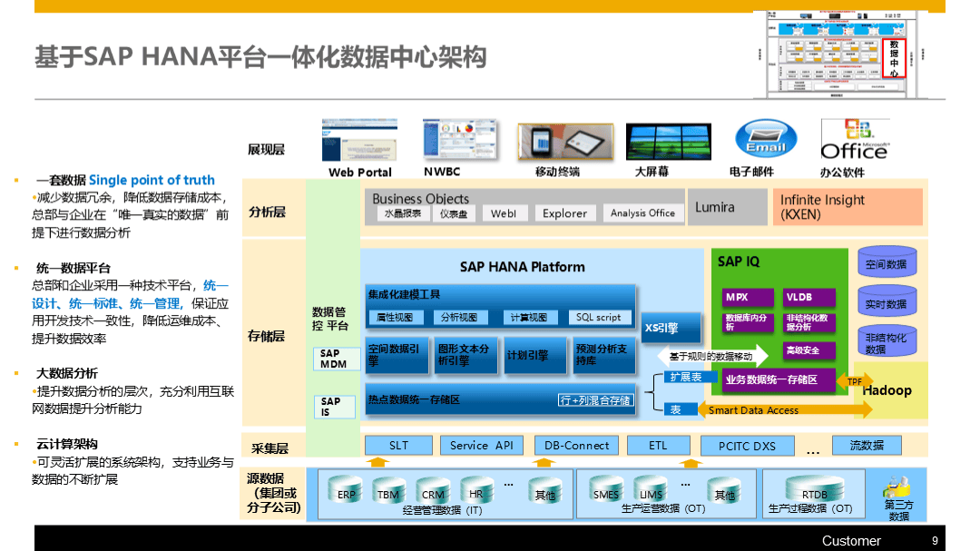The image size is (980, 551).
Task: Click the purple VLDB box
Action: tap(808, 298)
